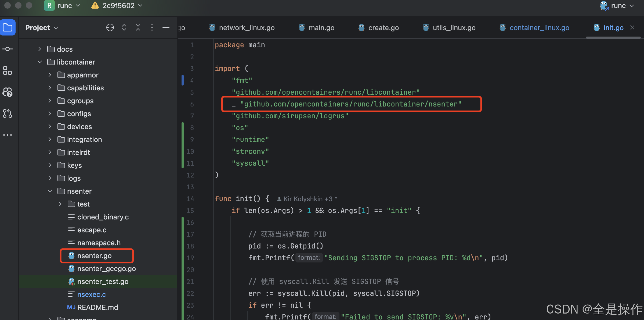Click the More tool windows ellipsis

tap(8, 135)
